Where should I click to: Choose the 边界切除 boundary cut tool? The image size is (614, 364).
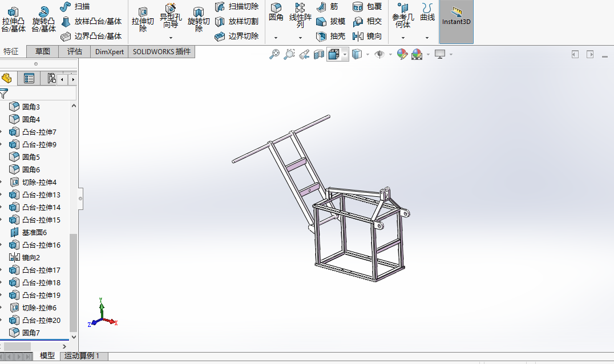[x=237, y=37]
